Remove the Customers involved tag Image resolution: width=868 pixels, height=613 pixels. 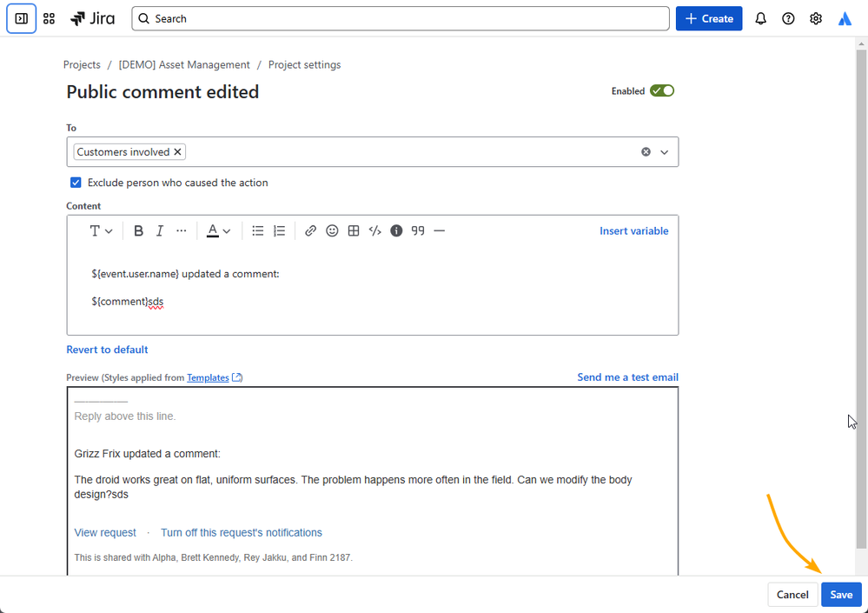177,151
